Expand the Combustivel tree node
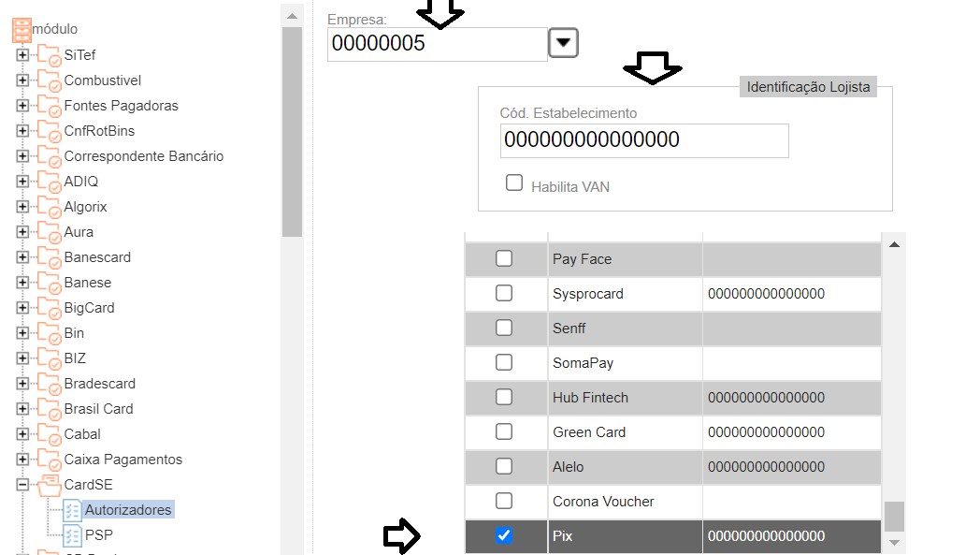This screenshot has width=980, height=555. [22, 80]
